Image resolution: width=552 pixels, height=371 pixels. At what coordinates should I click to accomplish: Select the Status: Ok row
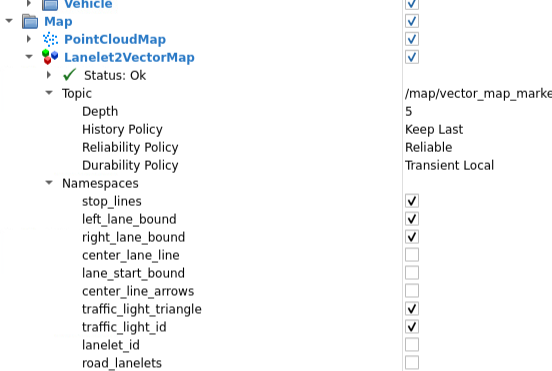[x=115, y=75]
